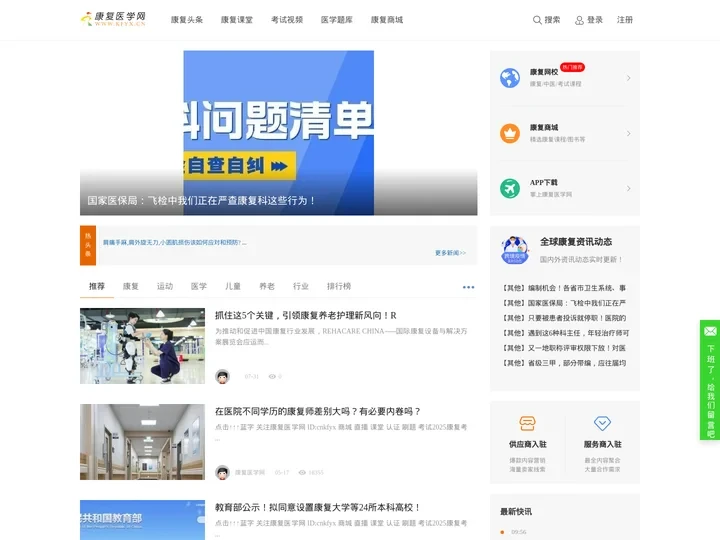The image size is (720, 540).
Task: Click the hospital corridor article thumbnail
Action: point(142,442)
